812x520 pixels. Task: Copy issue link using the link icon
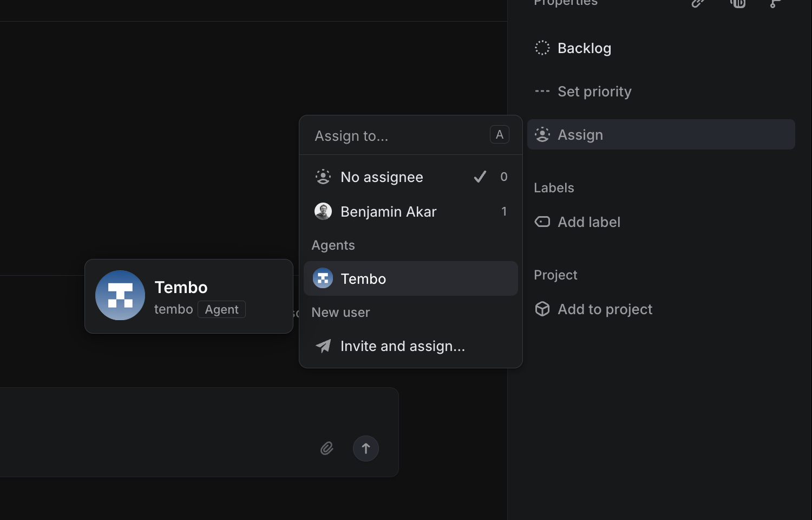(698, 3)
